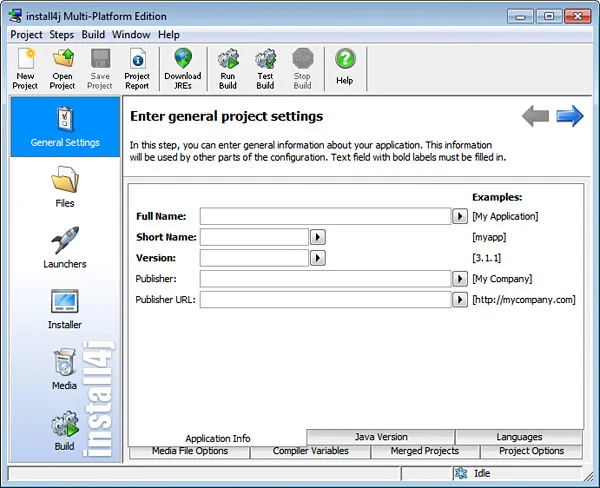Image resolution: width=600 pixels, height=488 pixels.
Task: Open a project with Open Project icon
Action: pyautogui.click(x=62, y=62)
